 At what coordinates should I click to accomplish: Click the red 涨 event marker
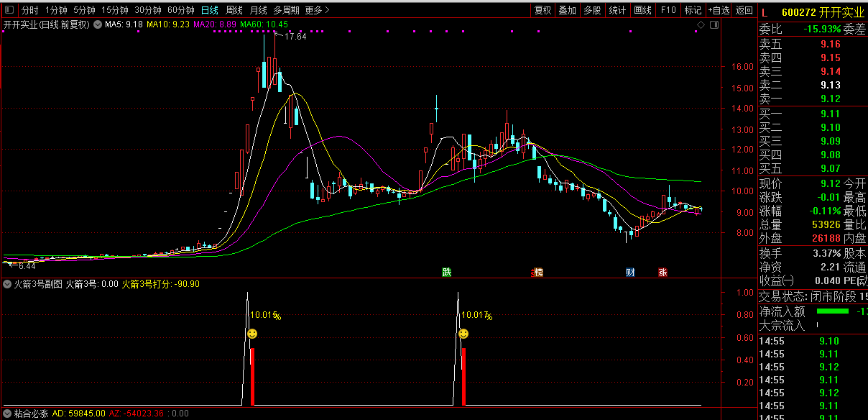tap(662, 272)
